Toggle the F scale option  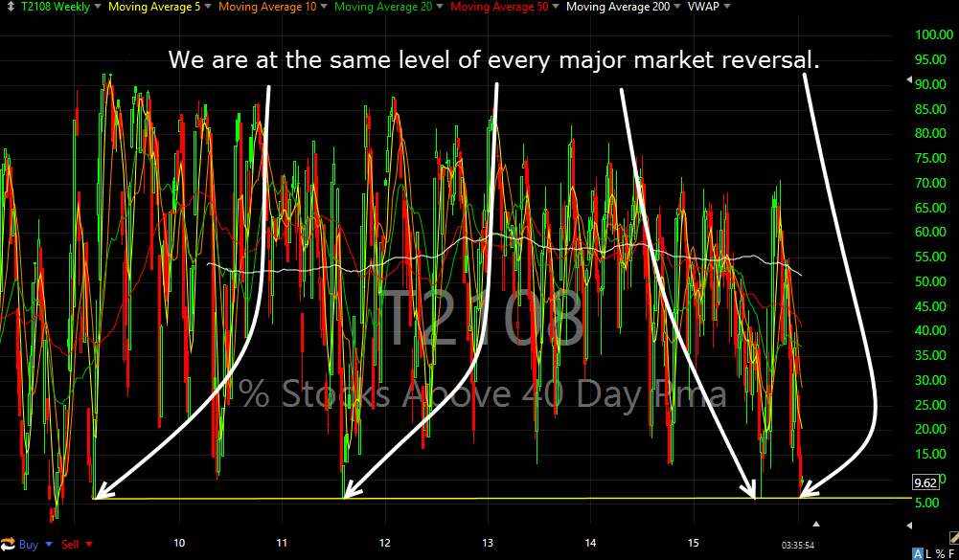951,554
